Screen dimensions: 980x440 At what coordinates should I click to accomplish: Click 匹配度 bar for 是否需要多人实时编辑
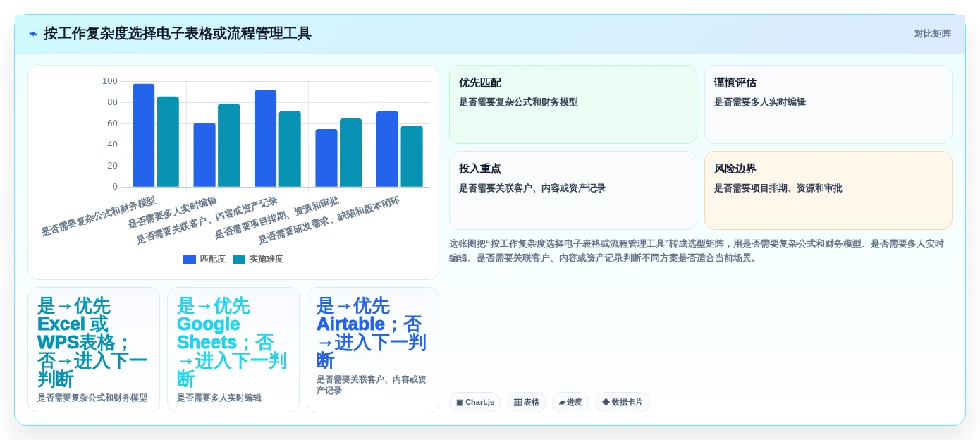(x=204, y=155)
